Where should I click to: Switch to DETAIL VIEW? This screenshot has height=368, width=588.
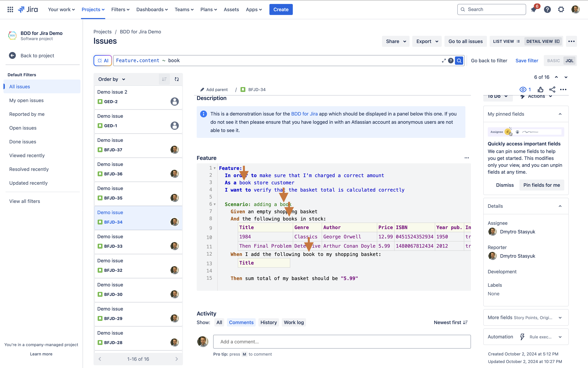pos(543,41)
